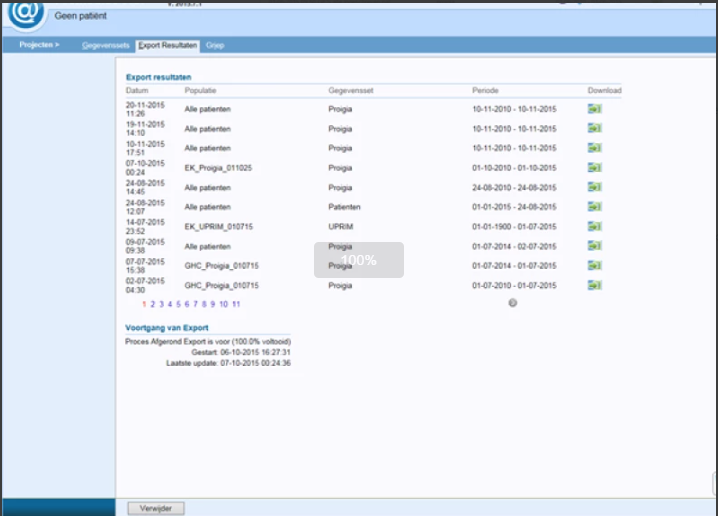Select GHC_Proigia_010715 in the 07-07-2015 row
This screenshot has width=718, height=516.
(x=222, y=266)
